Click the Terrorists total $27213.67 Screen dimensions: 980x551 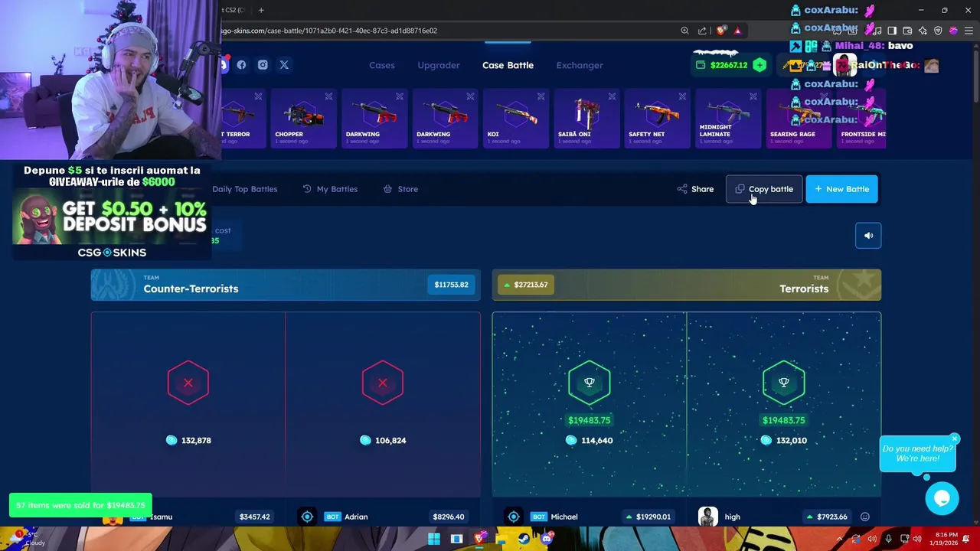coord(526,285)
